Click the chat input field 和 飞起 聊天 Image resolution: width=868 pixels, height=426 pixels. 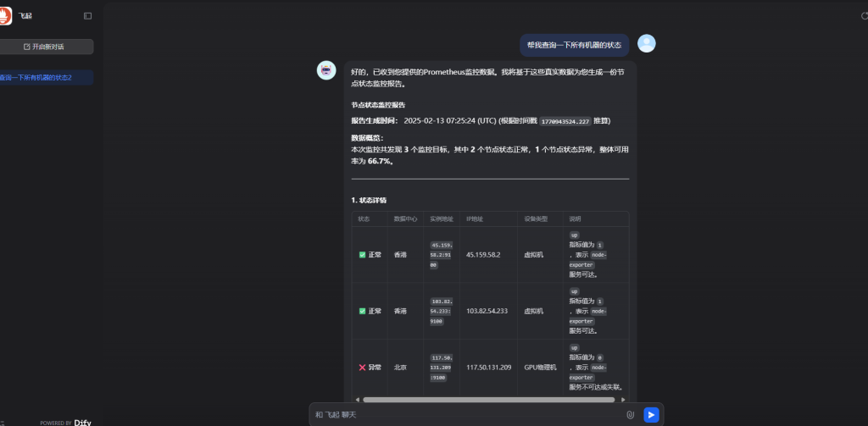tap(466, 415)
